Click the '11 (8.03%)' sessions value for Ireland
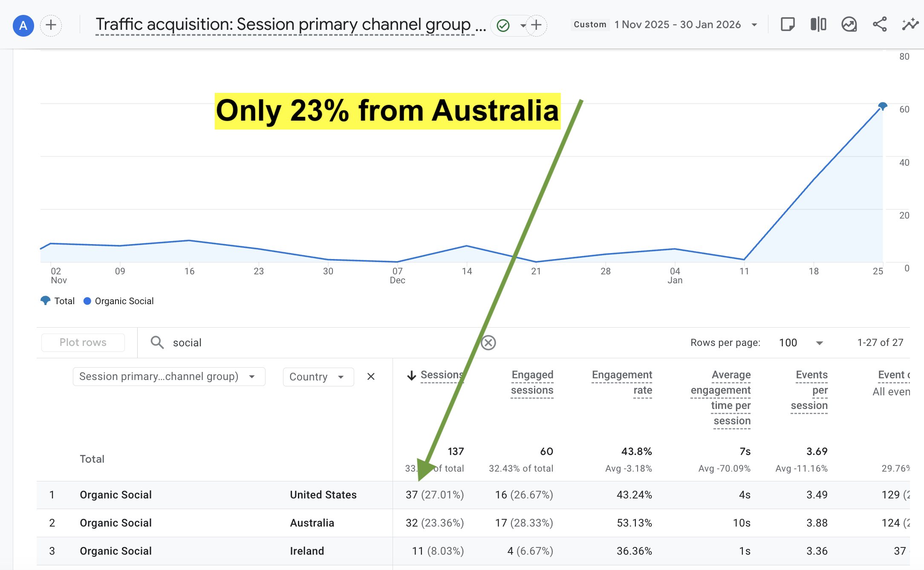Screen dimensions: 924x570 pos(438,551)
